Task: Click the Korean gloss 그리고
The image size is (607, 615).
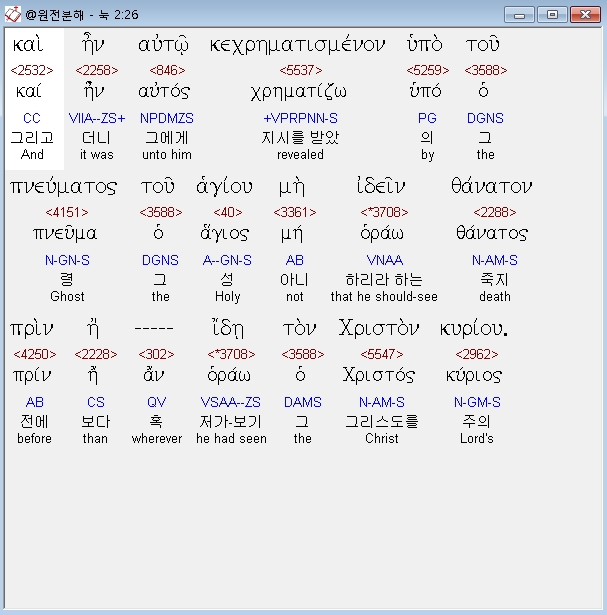Action: click(x=32, y=137)
